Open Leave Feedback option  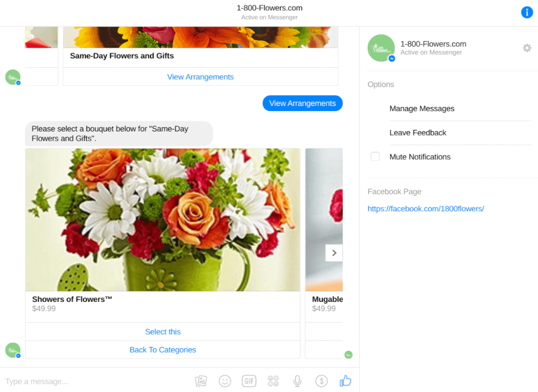(418, 133)
